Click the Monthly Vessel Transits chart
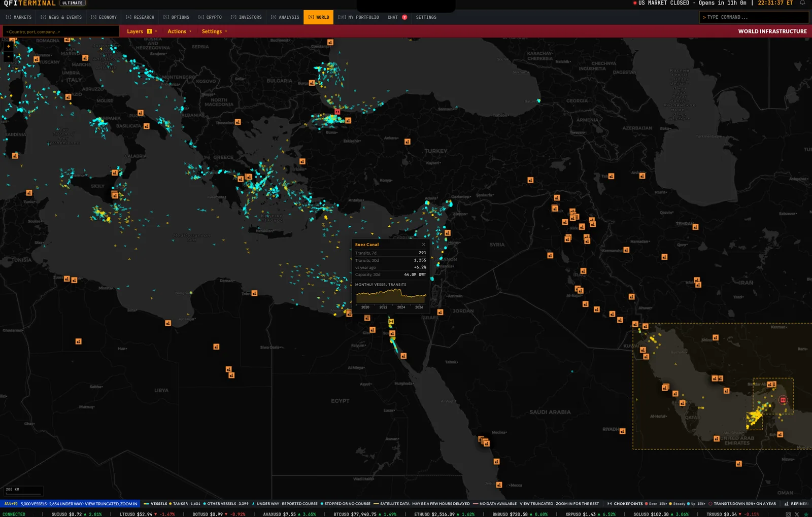 pos(391,295)
